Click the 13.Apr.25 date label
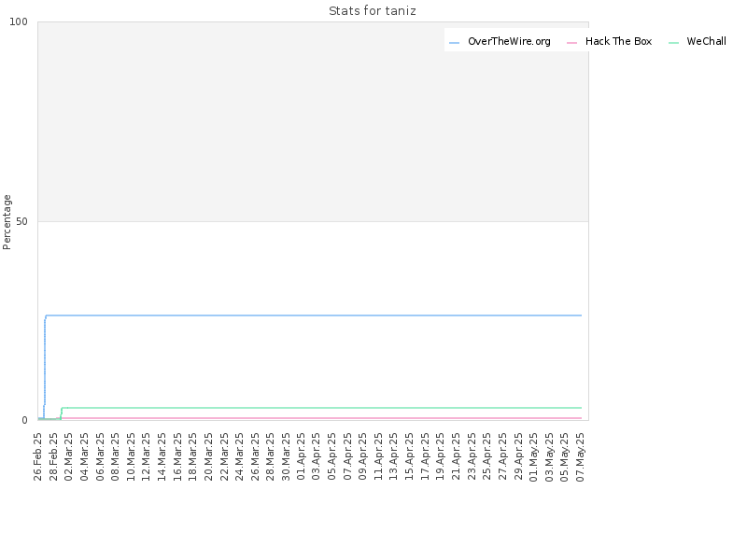This screenshot has width=747, height=560. (x=394, y=456)
